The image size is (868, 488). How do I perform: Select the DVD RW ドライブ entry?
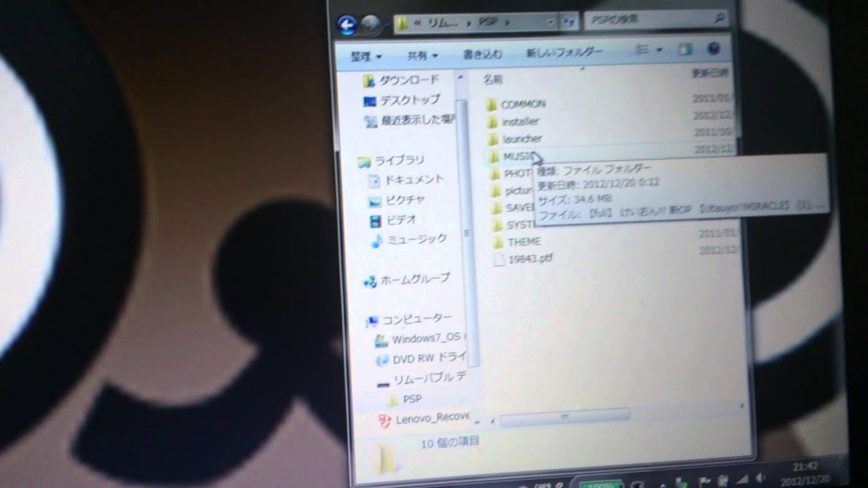421,359
